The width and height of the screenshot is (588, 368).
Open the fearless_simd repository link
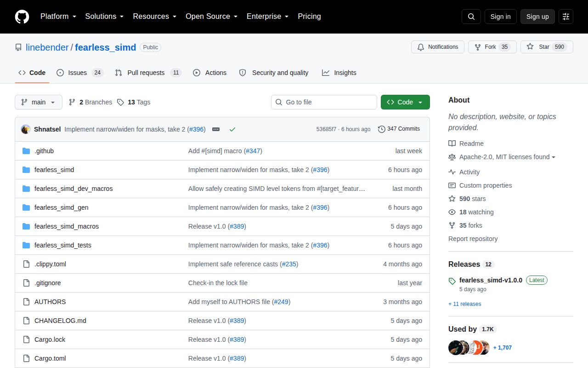pos(106,47)
